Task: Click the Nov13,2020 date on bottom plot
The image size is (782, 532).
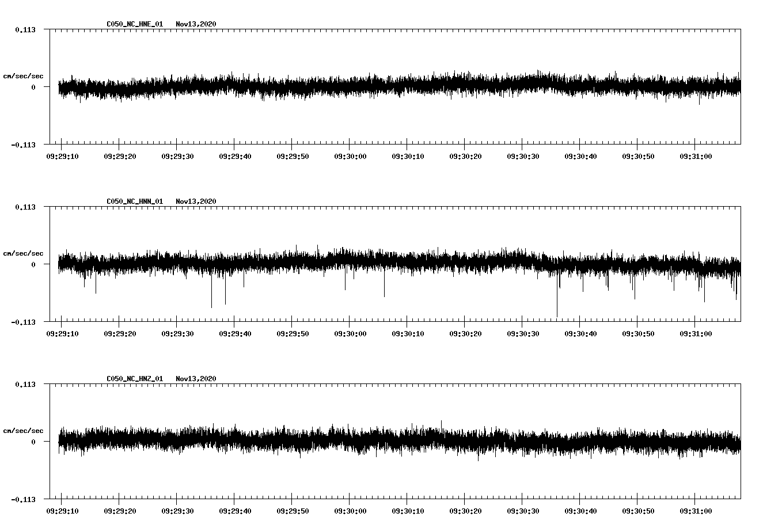Action: pyautogui.click(x=196, y=379)
